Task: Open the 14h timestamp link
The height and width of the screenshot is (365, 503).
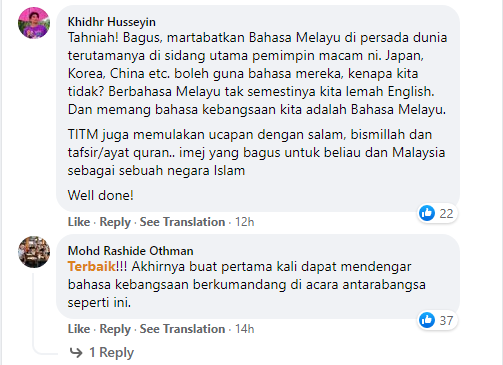Action: point(245,329)
